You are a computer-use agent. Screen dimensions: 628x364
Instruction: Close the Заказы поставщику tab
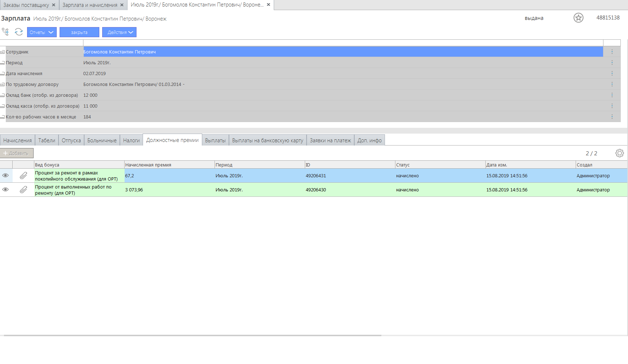(53, 5)
